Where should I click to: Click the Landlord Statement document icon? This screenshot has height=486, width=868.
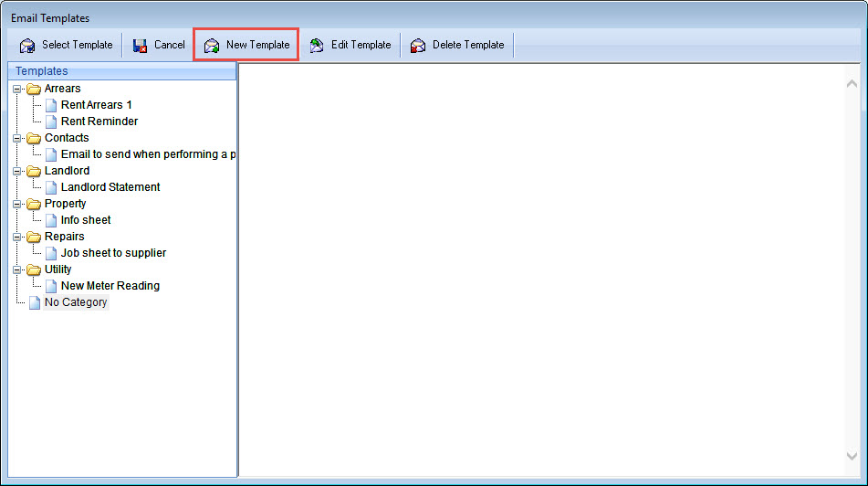51,187
